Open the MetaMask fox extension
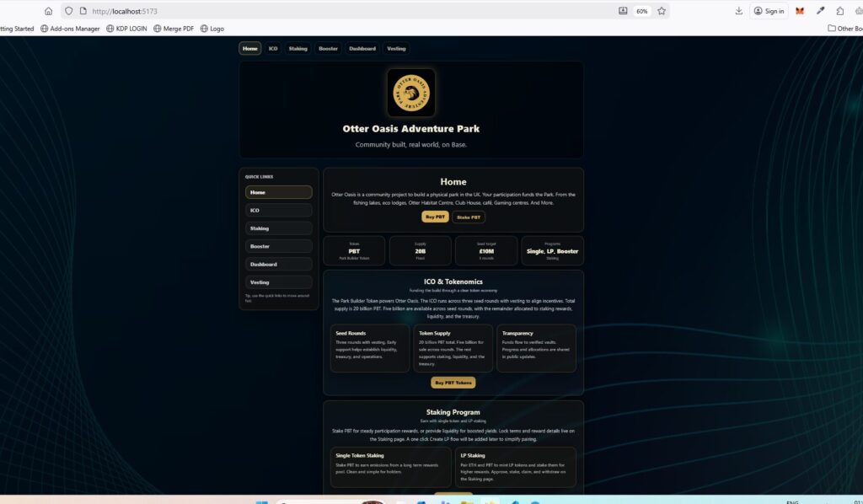Viewport: 863px width, 504px height. (x=800, y=11)
